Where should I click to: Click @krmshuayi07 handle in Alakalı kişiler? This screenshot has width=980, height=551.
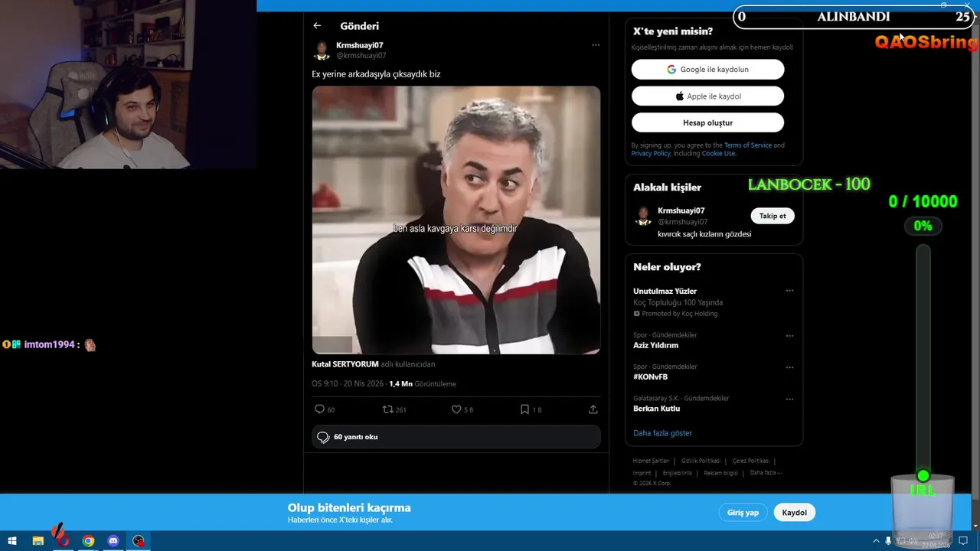pos(683,222)
